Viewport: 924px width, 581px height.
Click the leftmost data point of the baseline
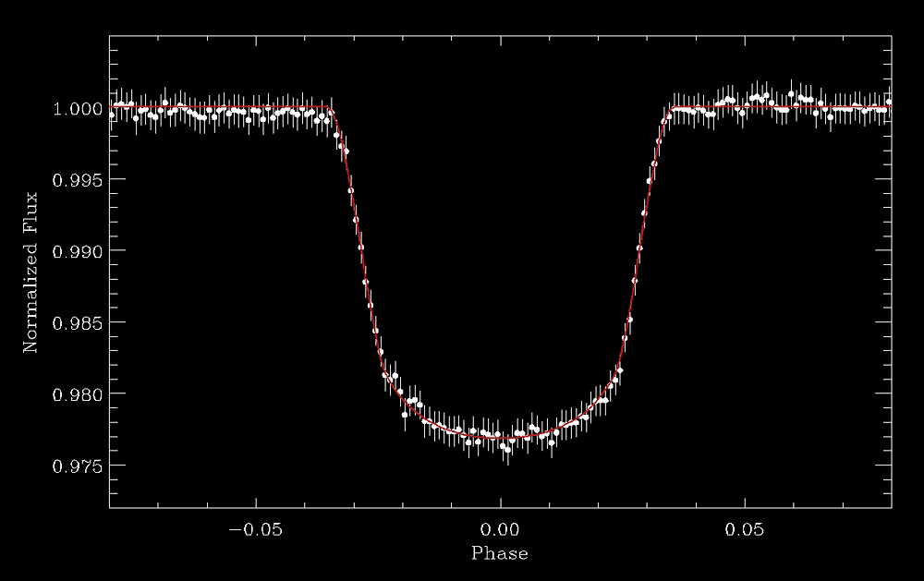click(x=113, y=115)
